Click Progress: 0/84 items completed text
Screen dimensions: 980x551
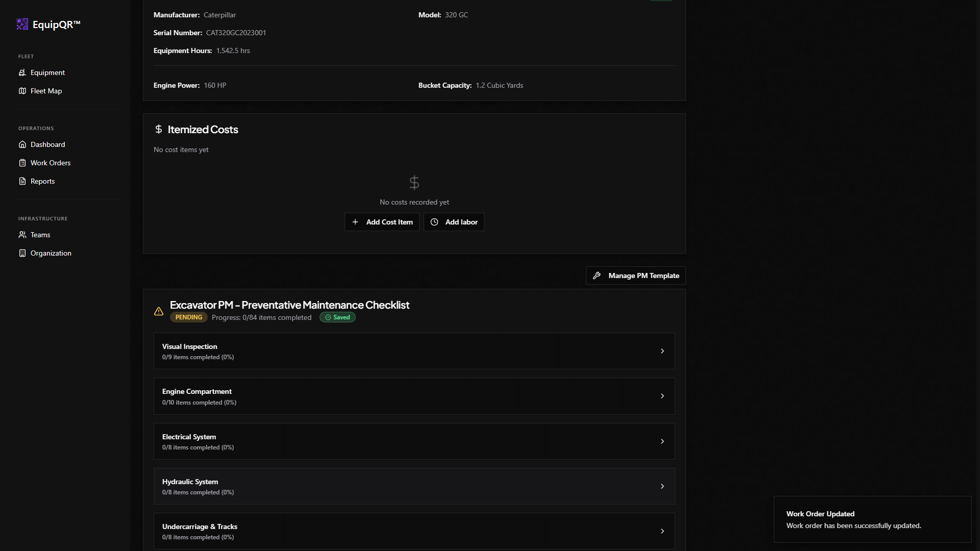(261, 317)
